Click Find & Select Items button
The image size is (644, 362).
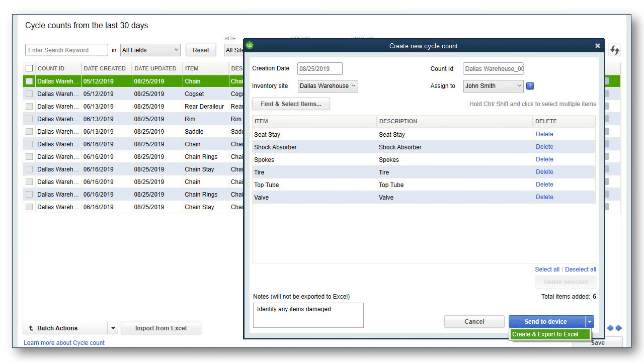tap(291, 104)
